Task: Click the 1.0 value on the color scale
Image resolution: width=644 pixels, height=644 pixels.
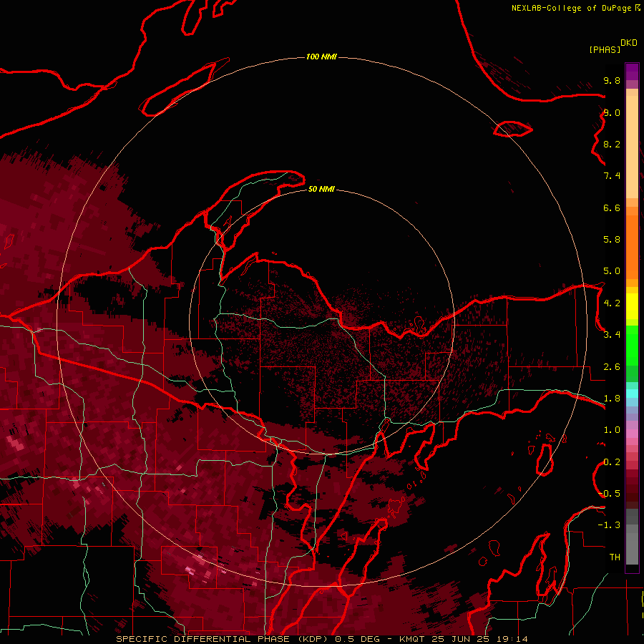Action: [612, 430]
